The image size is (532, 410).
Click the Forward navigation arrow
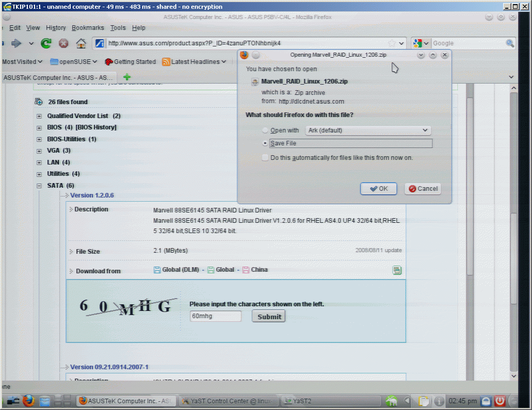(x=16, y=43)
